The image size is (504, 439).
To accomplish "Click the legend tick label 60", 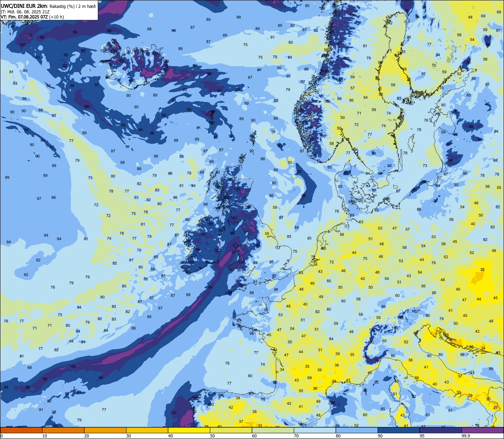I will [x=254, y=436].
